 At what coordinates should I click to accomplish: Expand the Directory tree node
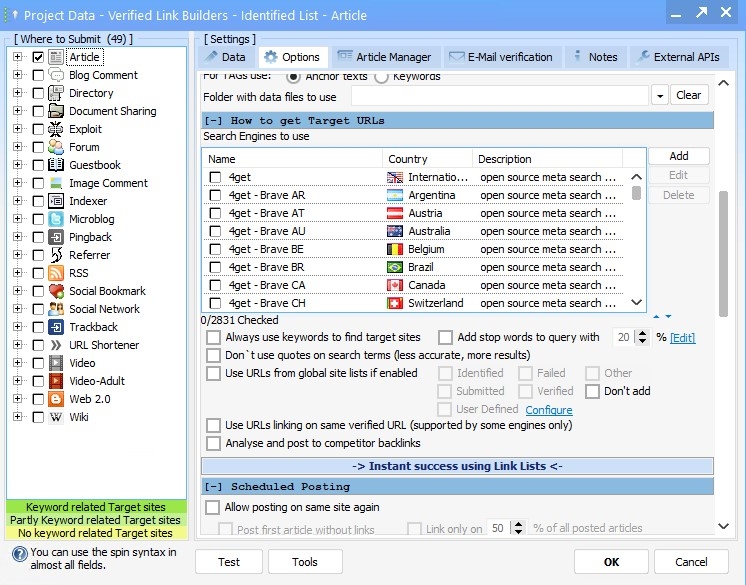tap(17, 93)
